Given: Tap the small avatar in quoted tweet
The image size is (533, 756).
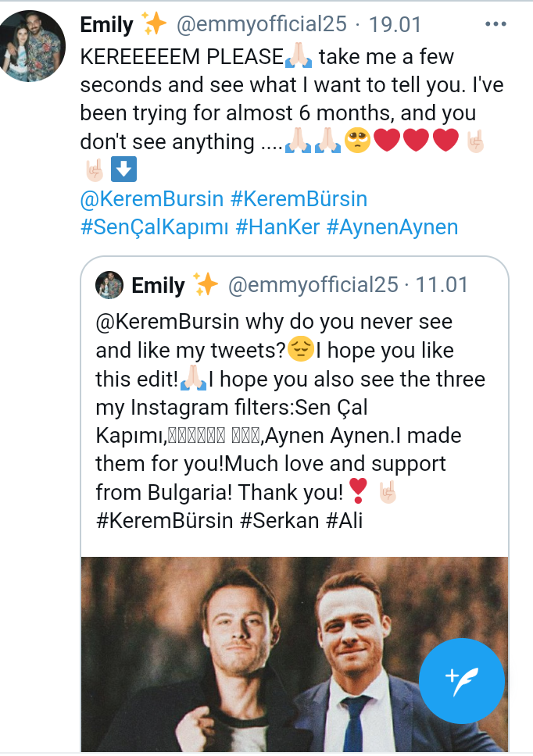Looking at the screenshot, I should (109, 286).
